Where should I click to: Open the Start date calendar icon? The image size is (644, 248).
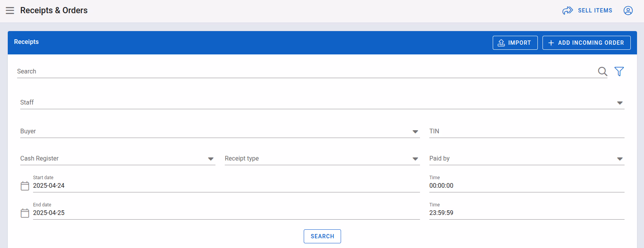click(x=25, y=186)
